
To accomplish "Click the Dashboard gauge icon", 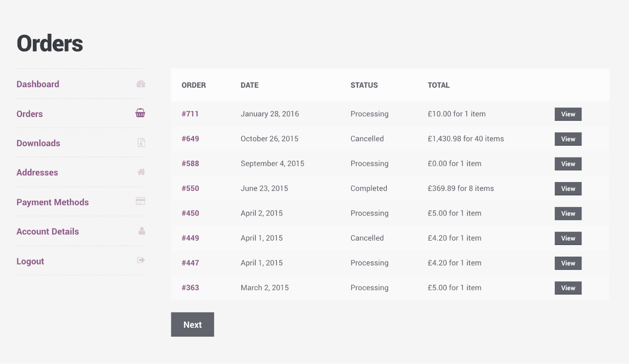I will pos(141,84).
